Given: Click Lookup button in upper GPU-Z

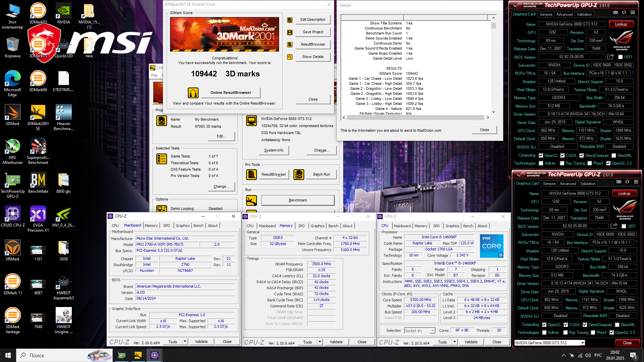Looking at the screenshot, I should [621, 24].
